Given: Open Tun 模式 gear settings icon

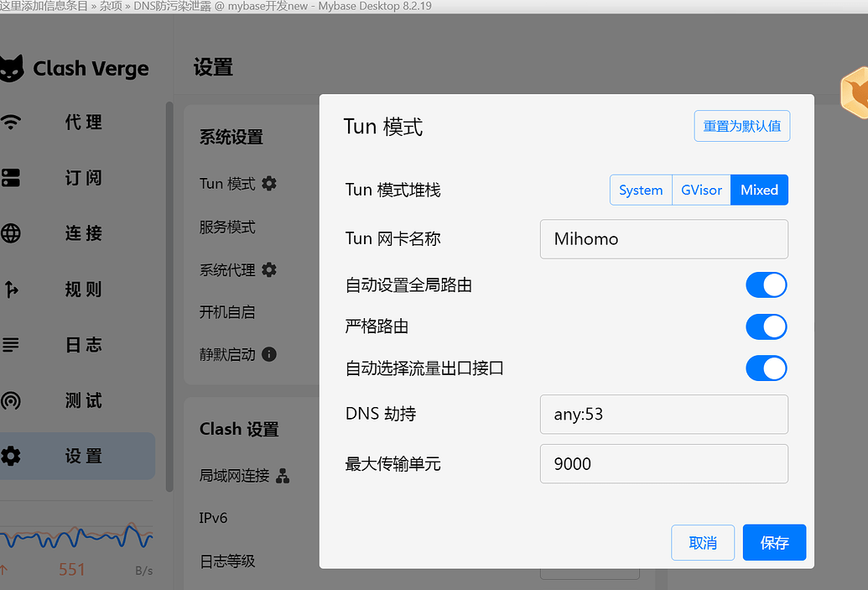Looking at the screenshot, I should [269, 183].
